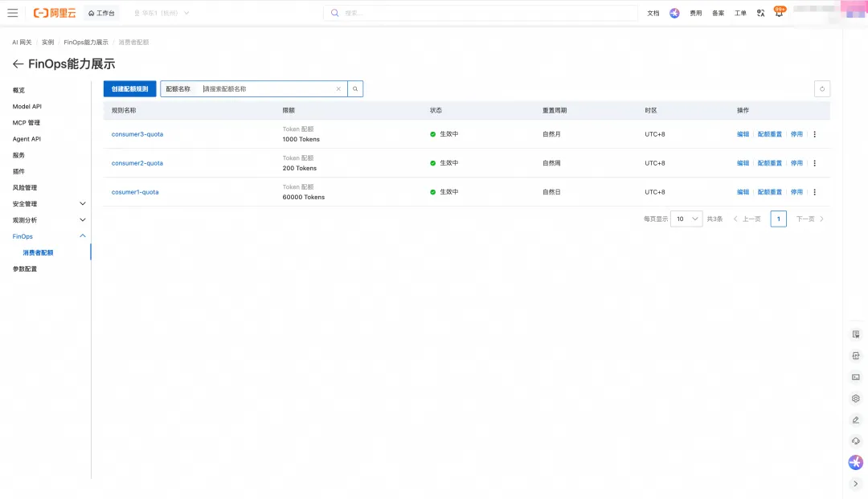Click 停用 for consumer2-quota
This screenshot has width=868, height=499.
point(796,163)
